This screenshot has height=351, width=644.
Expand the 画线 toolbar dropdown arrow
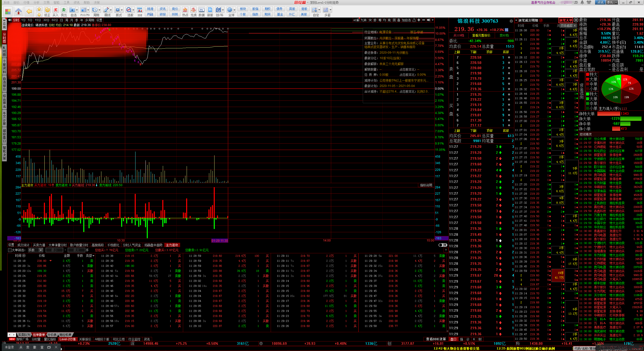pyautogui.click(x=111, y=10)
